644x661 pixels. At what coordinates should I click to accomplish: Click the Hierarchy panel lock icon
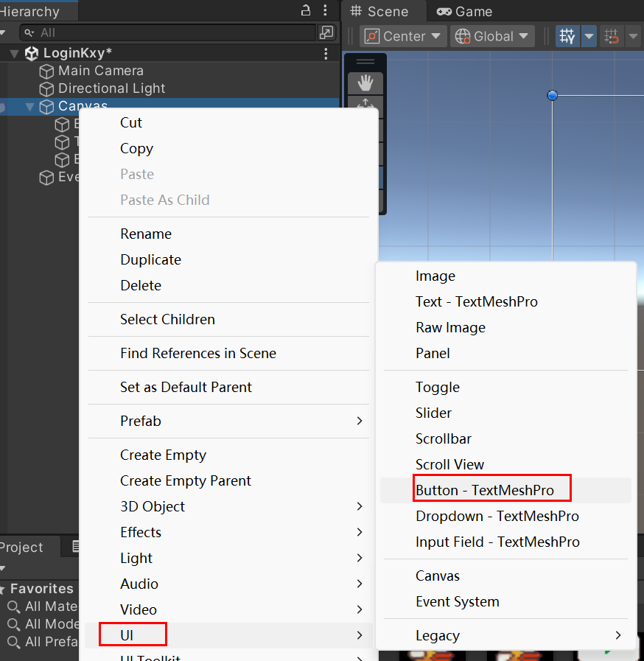tap(306, 10)
